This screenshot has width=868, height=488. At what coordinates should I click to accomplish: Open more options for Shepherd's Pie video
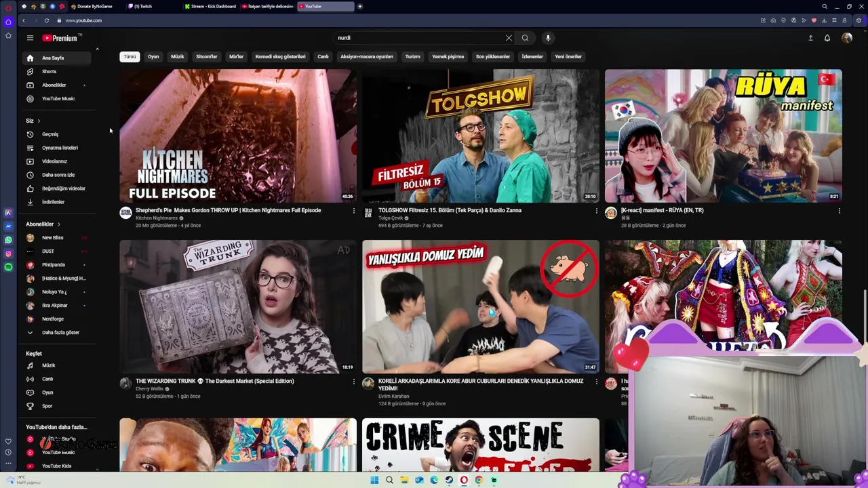(353, 211)
